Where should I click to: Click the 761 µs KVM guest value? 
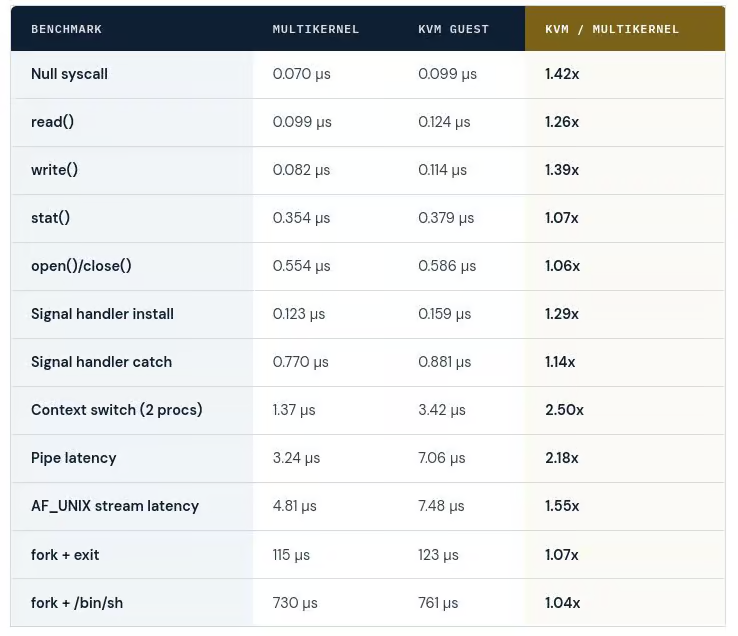(438, 603)
